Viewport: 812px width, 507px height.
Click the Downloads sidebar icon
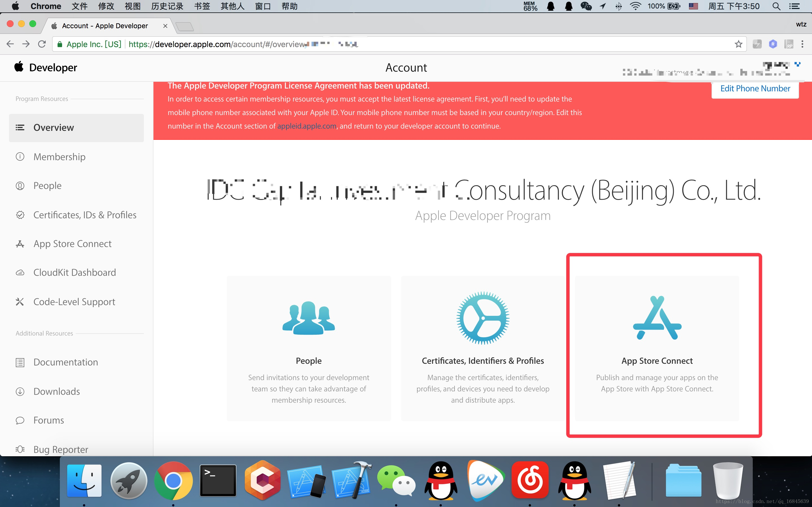click(x=19, y=391)
